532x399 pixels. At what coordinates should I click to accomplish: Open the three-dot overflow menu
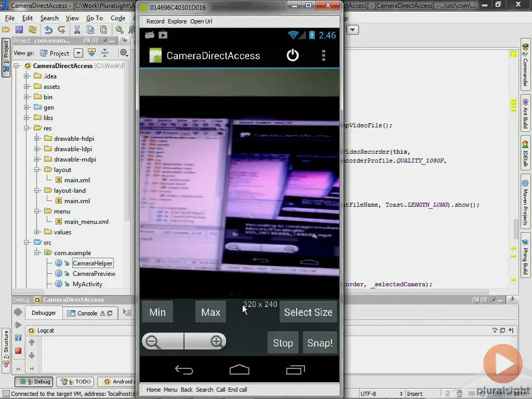pyautogui.click(x=323, y=56)
